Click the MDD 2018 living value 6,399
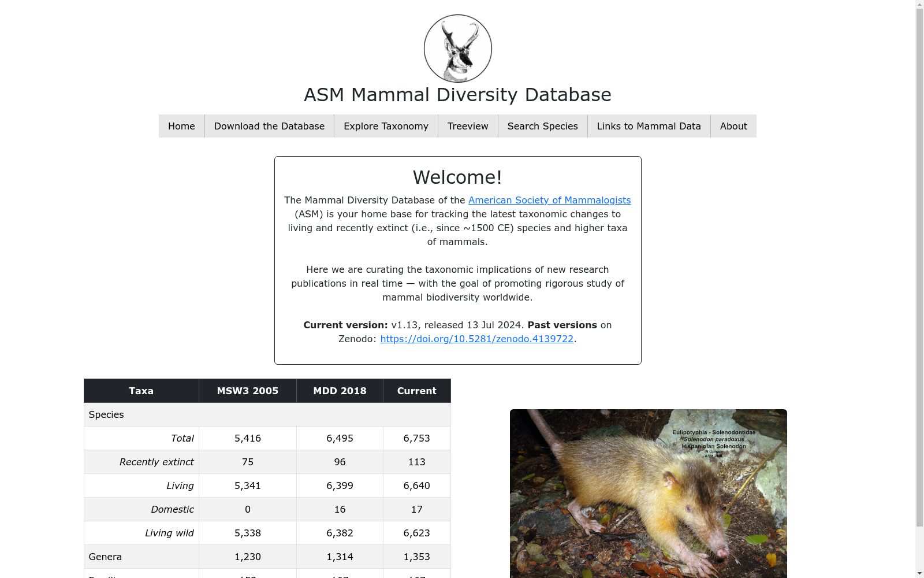Viewport: 924px width, 578px height. click(x=340, y=486)
